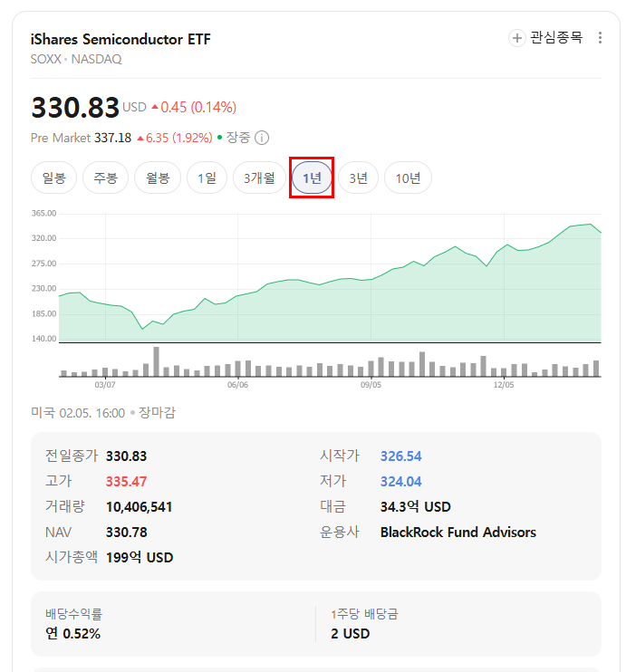
Task: Click the 03/07 date marker on chart
Action: tap(105, 384)
